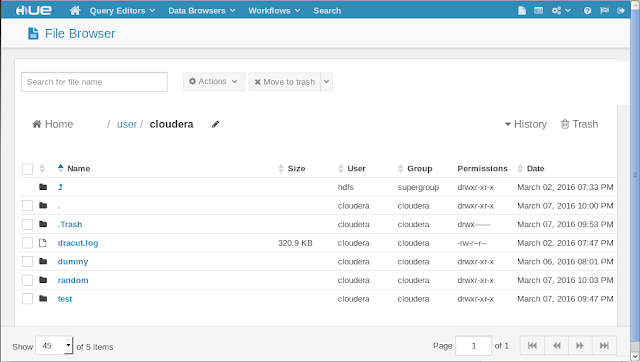Image resolution: width=640 pixels, height=362 pixels.
Task: Open the administration gears menu
Action: coord(561,11)
